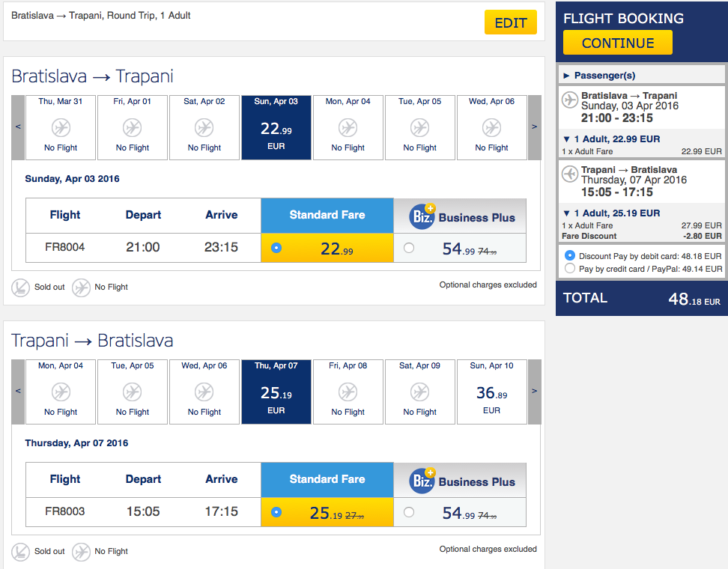
Task: Click the plane icon beside the Trapani → Bratislava summary
Action: pyautogui.click(x=570, y=174)
